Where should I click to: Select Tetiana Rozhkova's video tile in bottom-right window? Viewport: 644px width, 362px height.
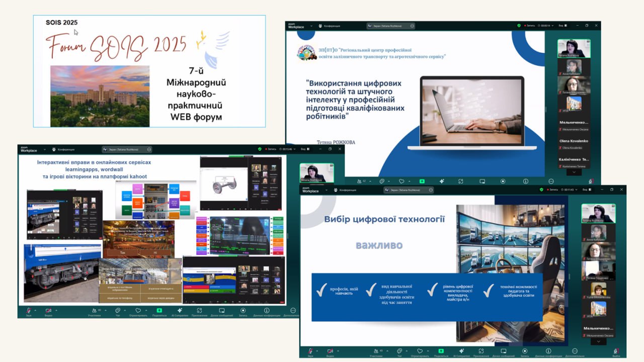tap(598, 213)
